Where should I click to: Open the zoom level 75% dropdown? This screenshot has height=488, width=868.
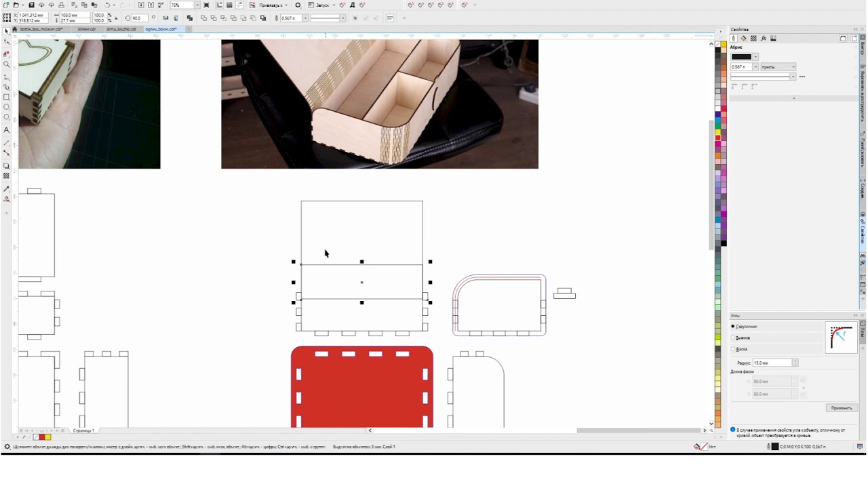[197, 5]
